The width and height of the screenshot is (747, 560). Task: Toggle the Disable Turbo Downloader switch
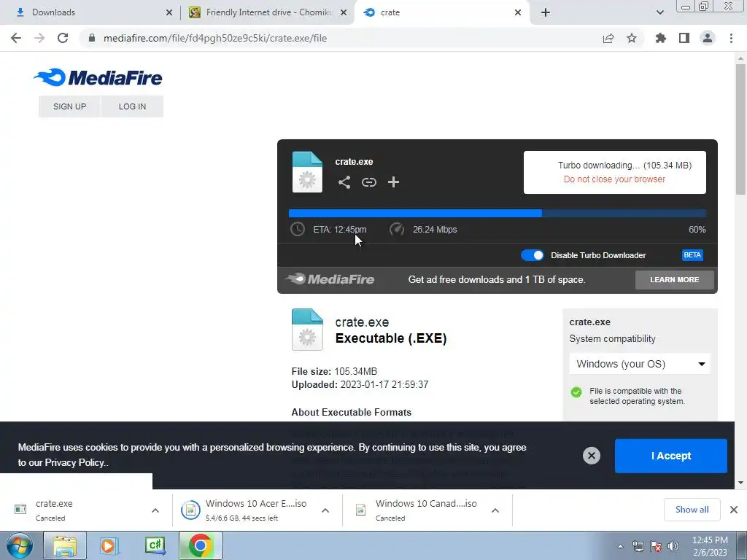tap(532, 255)
